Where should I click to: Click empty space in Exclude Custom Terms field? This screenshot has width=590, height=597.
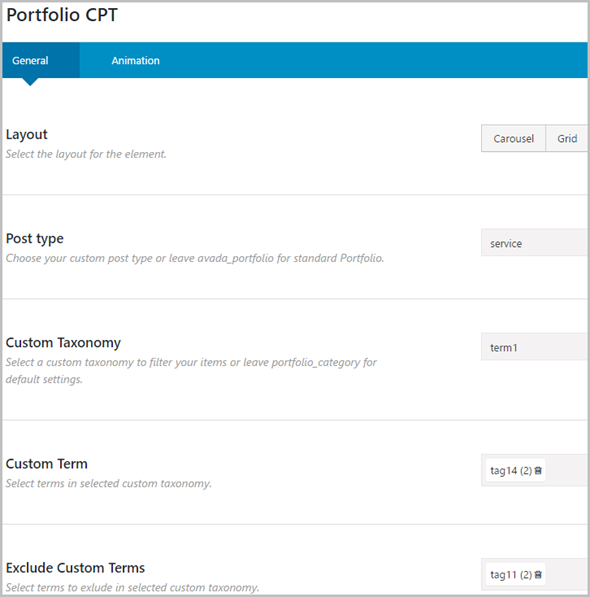pos(566,574)
